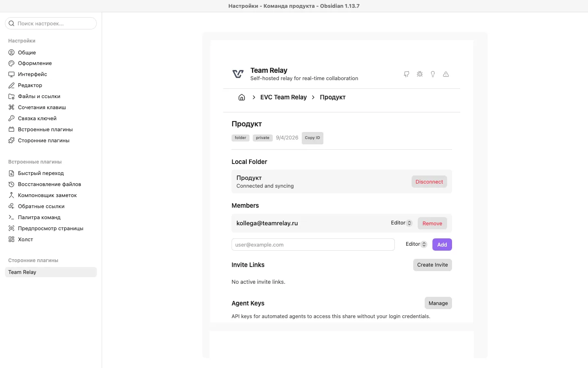
Task: Click the 'private' tag under the title
Action: coord(263,138)
